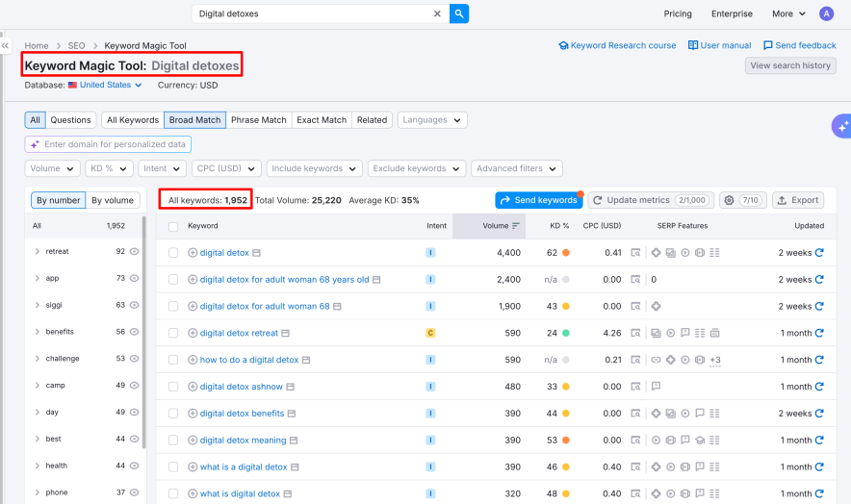Refresh metrics for what is digital detox row
Viewport: 851px width, 504px height.
(819, 493)
